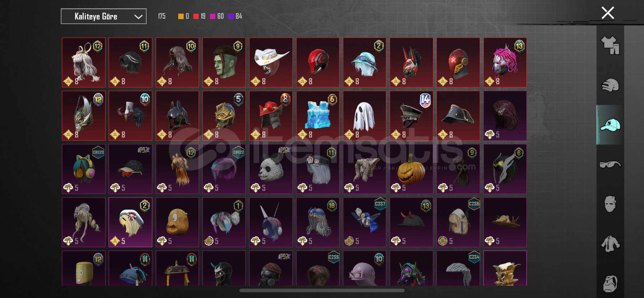Screen dimensions: 644x298
Task: Pick the ice block helmet item
Action: pos(318,116)
